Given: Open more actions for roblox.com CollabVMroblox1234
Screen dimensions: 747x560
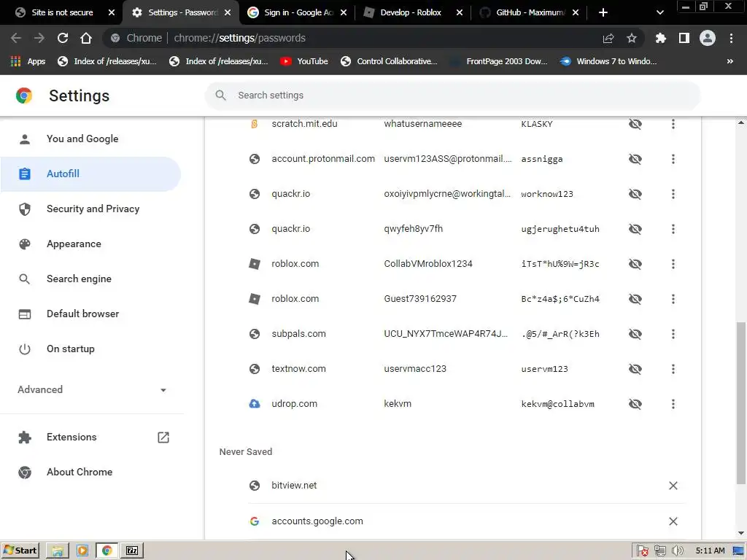Looking at the screenshot, I should (673, 264).
